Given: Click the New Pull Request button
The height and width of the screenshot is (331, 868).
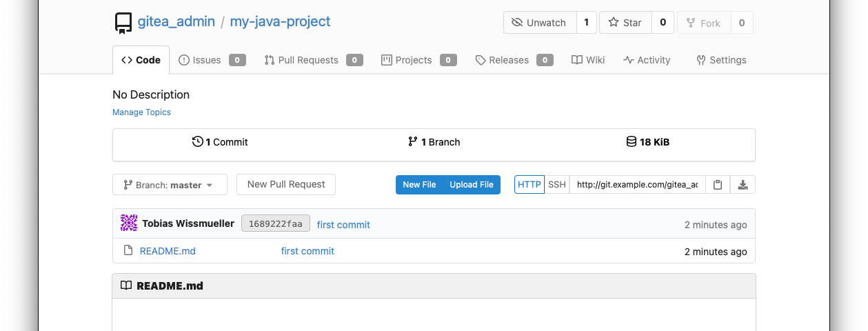Looking at the screenshot, I should point(286,184).
